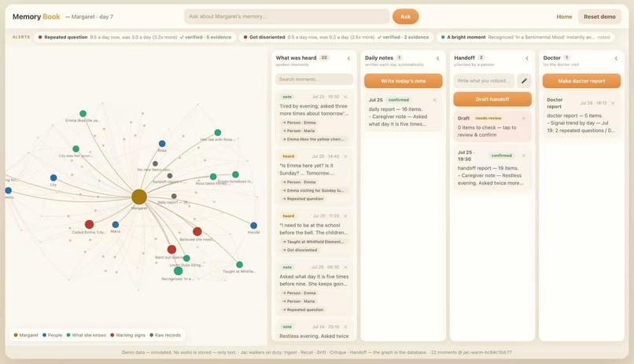Click Draft handoff button
Viewport: 634px width, 364px height.
[x=492, y=99]
